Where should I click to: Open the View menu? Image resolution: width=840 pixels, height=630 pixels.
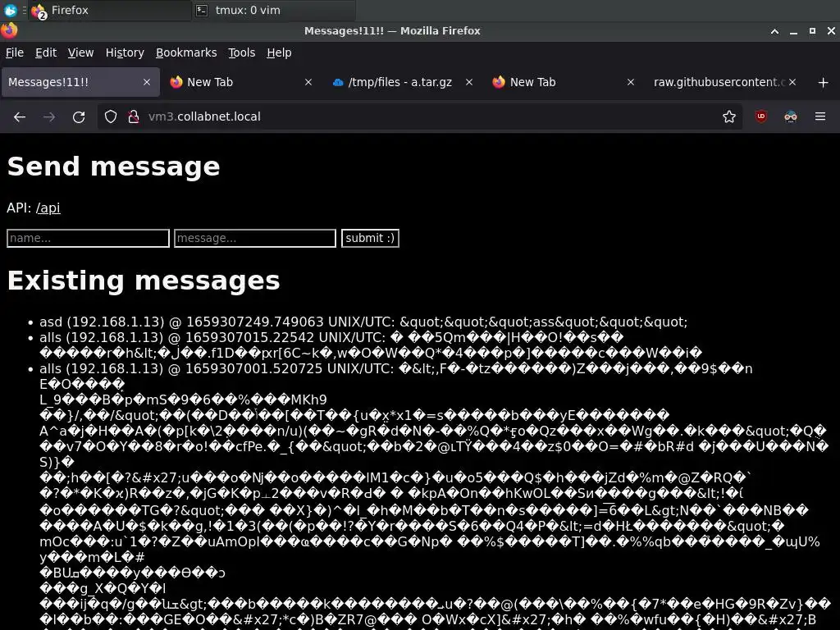click(x=80, y=52)
